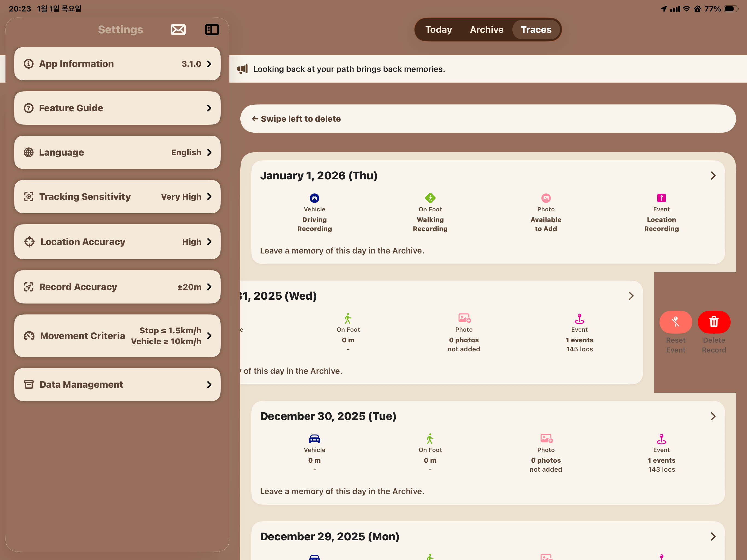747x560 pixels.
Task: Tap the Tracking Sensitivity icon
Action: (x=29, y=197)
